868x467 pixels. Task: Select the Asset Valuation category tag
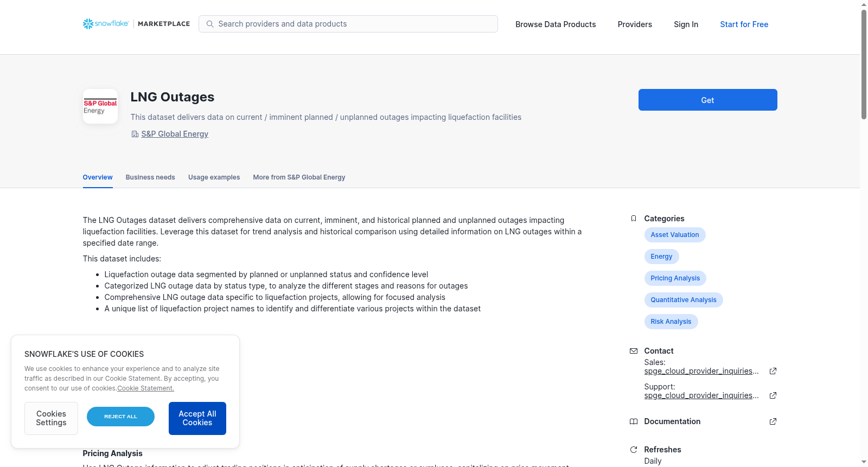675,235
